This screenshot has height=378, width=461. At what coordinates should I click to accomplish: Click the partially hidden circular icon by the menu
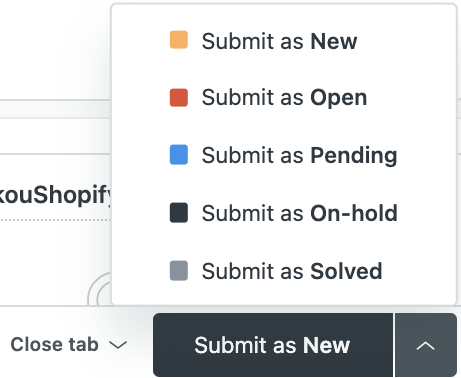[99, 289]
